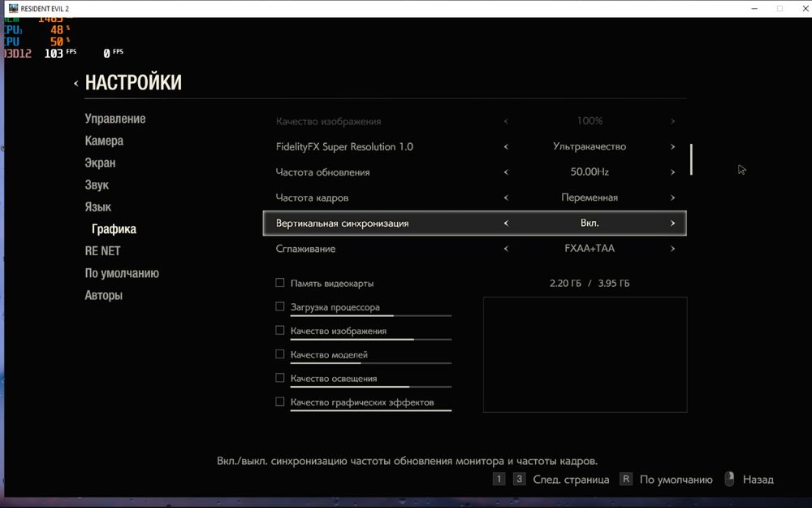Click the key 3 page hint icon
Viewport: 812px width, 508px height.
[x=519, y=480]
